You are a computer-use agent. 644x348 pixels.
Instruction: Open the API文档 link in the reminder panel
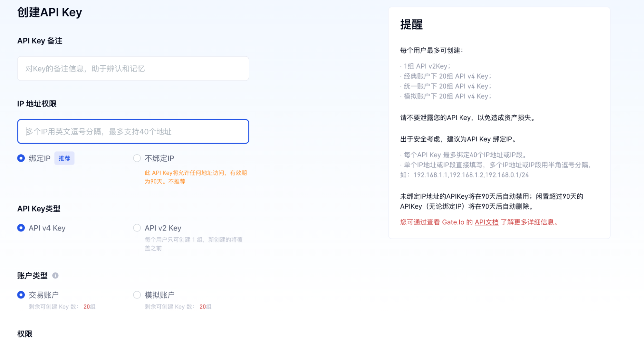486,222
